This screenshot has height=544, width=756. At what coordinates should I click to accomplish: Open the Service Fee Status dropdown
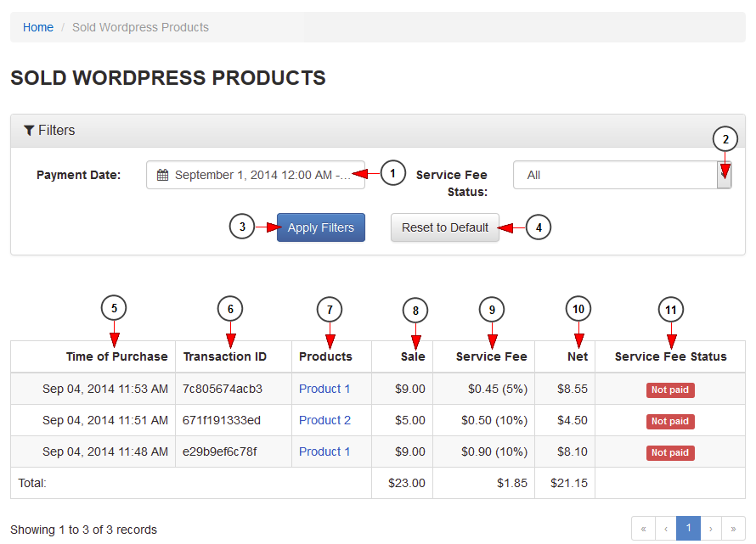[615, 176]
